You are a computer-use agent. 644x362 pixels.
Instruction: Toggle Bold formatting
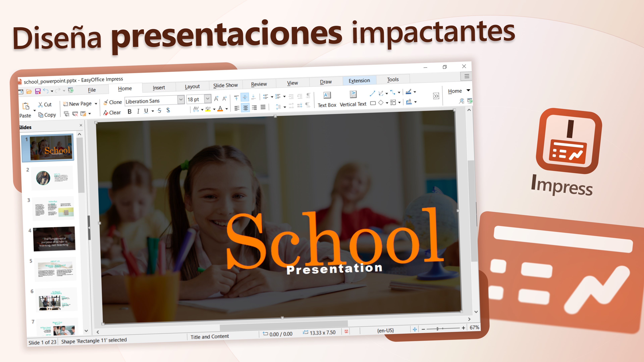129,111
